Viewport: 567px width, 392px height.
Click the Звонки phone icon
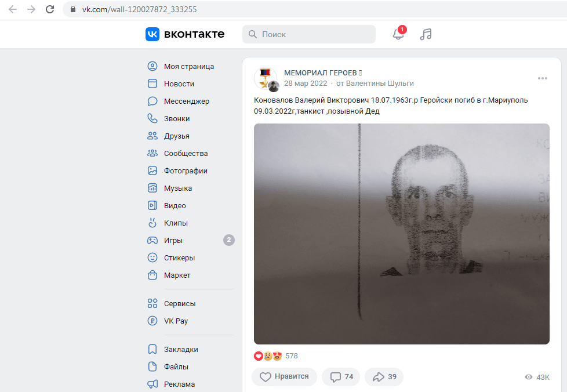(x=152, y=118)
